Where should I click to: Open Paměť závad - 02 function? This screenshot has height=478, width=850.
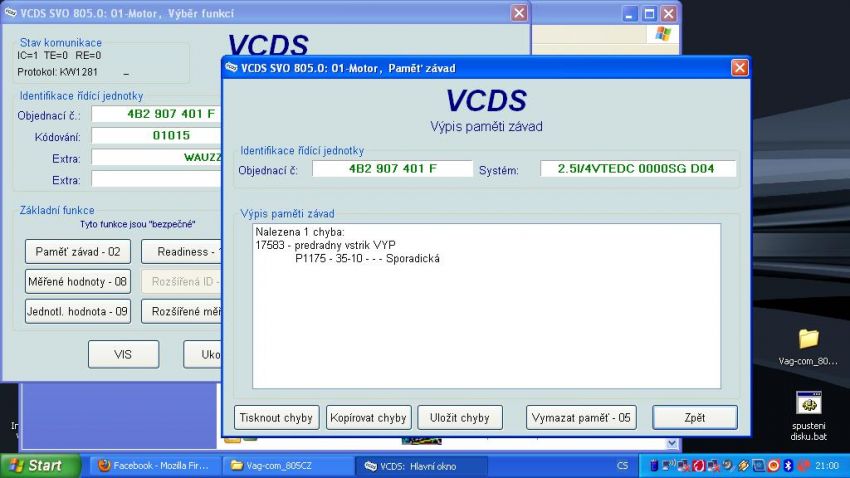click(x=78, y=251)
